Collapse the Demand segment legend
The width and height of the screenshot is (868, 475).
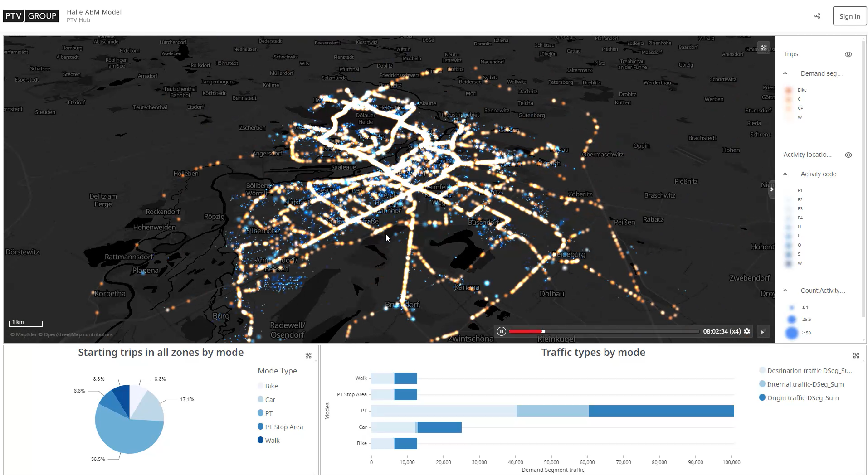(x=786, y=73)
